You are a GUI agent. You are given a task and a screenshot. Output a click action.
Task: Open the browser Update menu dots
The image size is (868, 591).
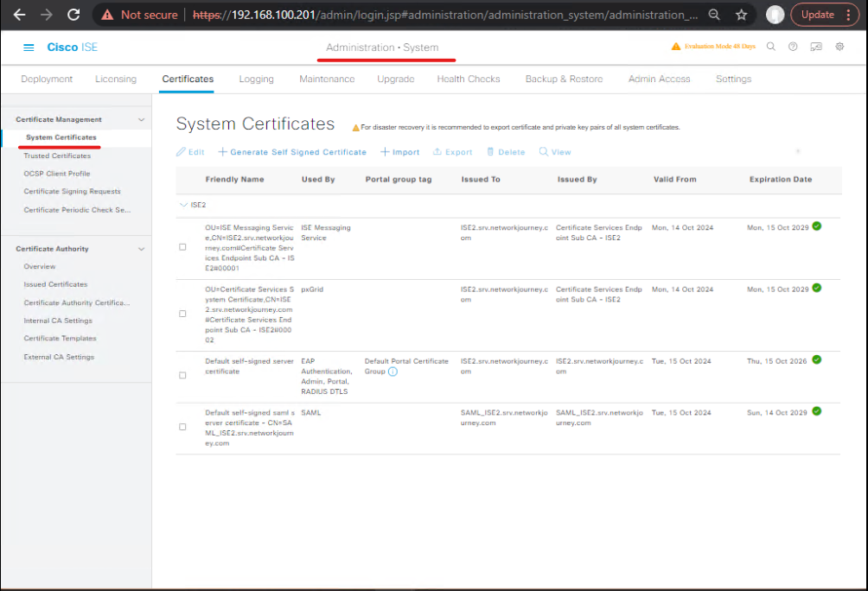click(849, 15)
